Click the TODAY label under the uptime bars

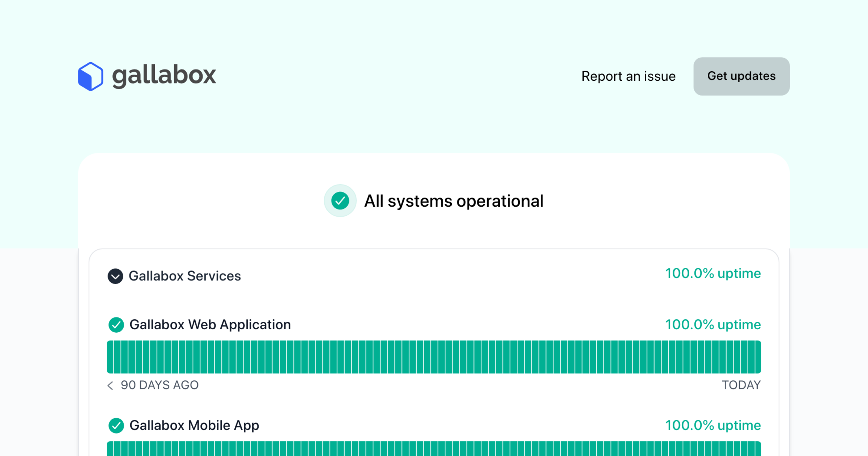click(x=741, y=385)
